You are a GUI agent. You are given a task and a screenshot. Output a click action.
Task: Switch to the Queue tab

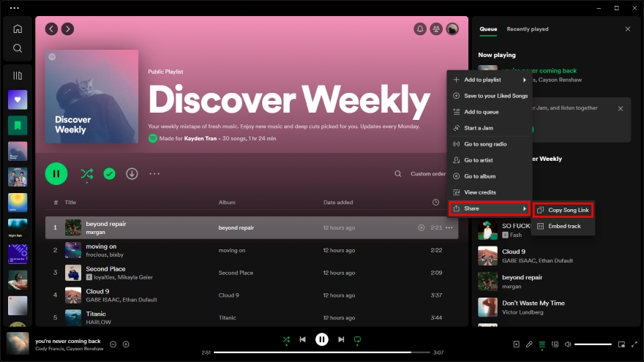point(488,29)
